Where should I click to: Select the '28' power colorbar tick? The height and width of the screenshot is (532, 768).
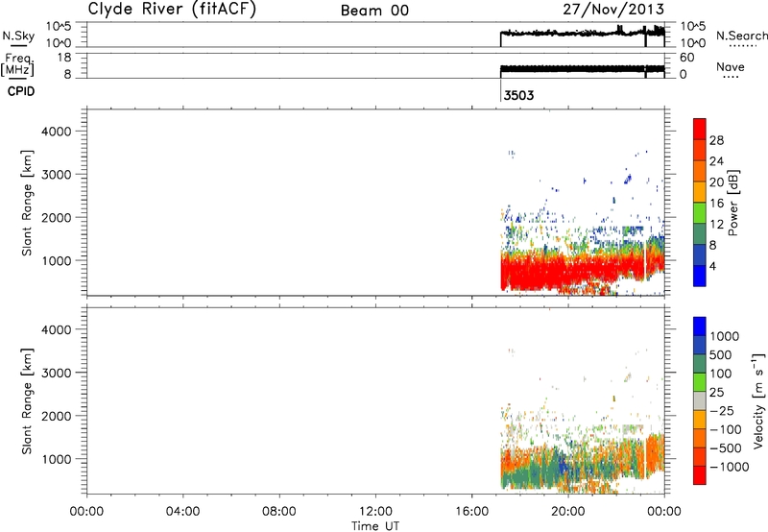coord(716,140)
